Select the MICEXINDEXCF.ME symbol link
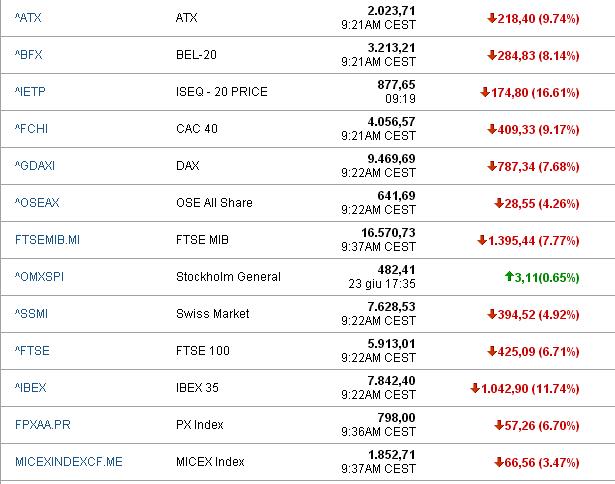Viewport: 615px width, 484px height. tap(69, 462)
